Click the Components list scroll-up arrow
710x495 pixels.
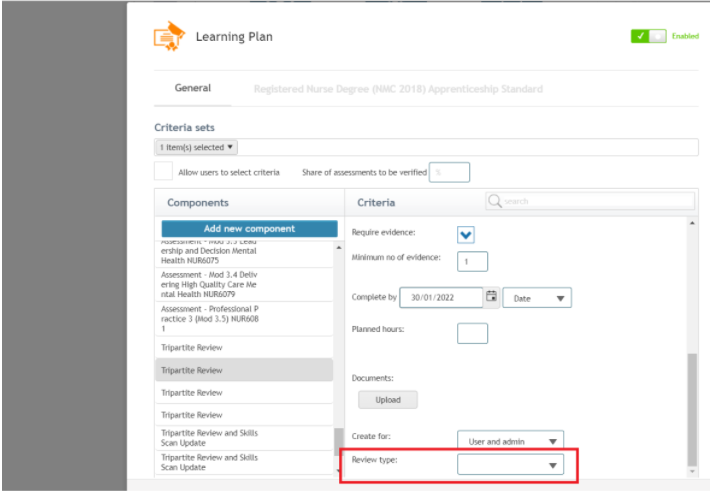(339, 248)
